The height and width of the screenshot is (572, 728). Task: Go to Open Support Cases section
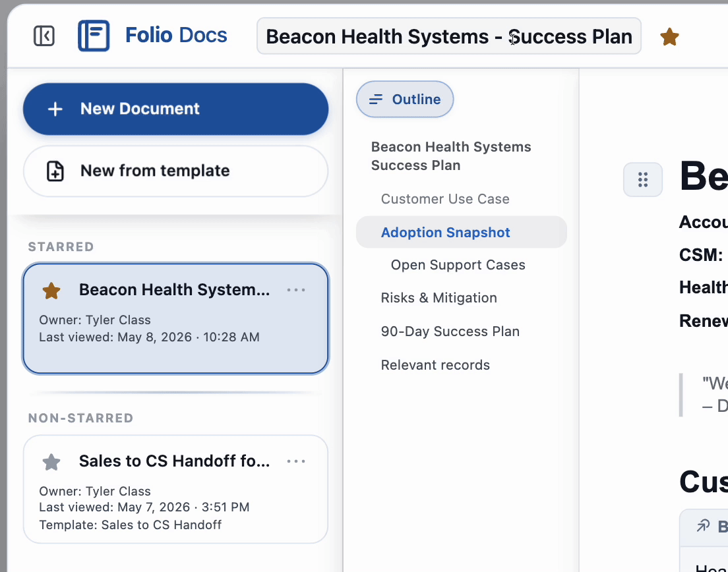click(x=458, y=265)
